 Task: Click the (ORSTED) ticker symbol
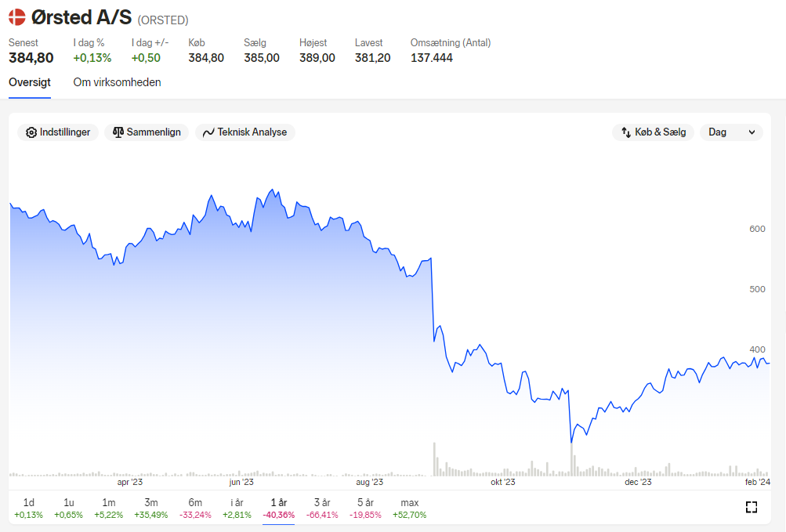coord(163,20)
